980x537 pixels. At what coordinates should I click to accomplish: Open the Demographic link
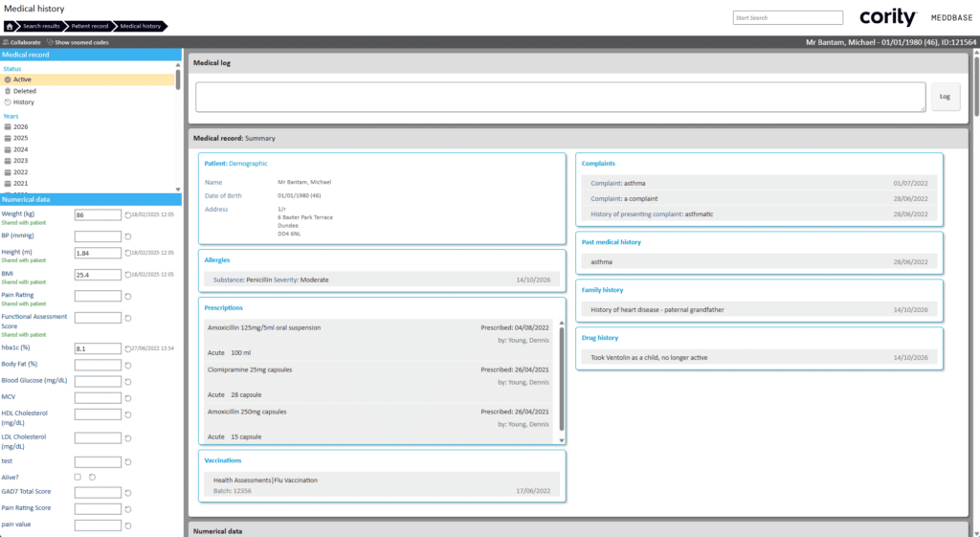point(248,163)
